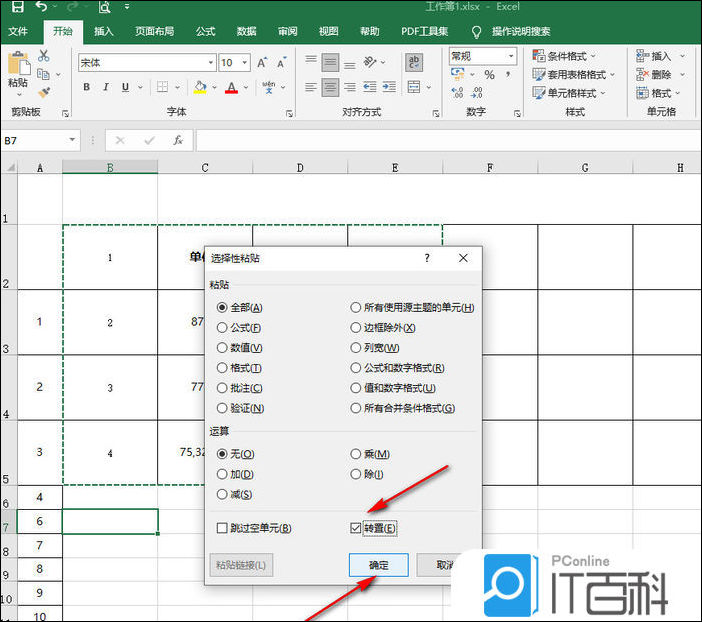Select the 数值 paste radio option

(223, 348)
